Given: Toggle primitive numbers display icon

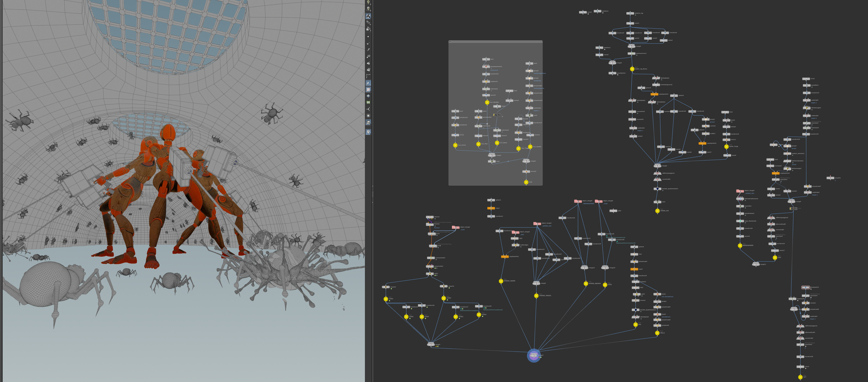Looking at the screenshot, I should tap(368, 69).
